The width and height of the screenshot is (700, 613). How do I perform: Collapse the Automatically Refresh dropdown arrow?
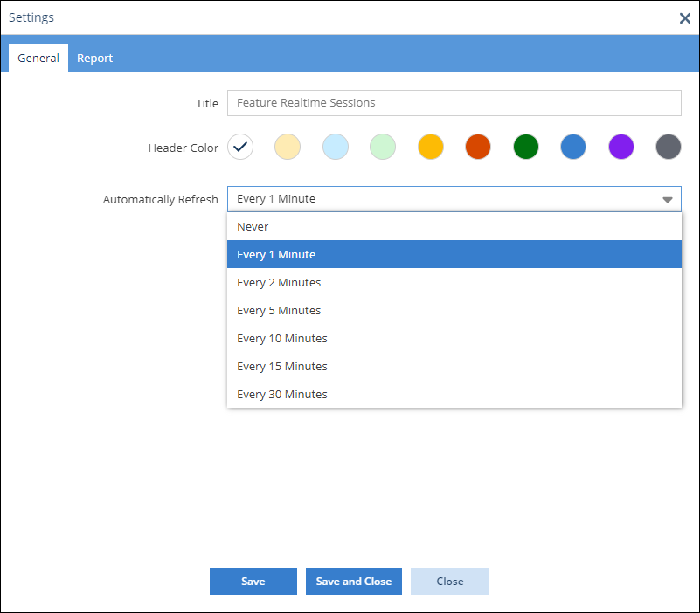pyautogui.click(x=668, y=199)
